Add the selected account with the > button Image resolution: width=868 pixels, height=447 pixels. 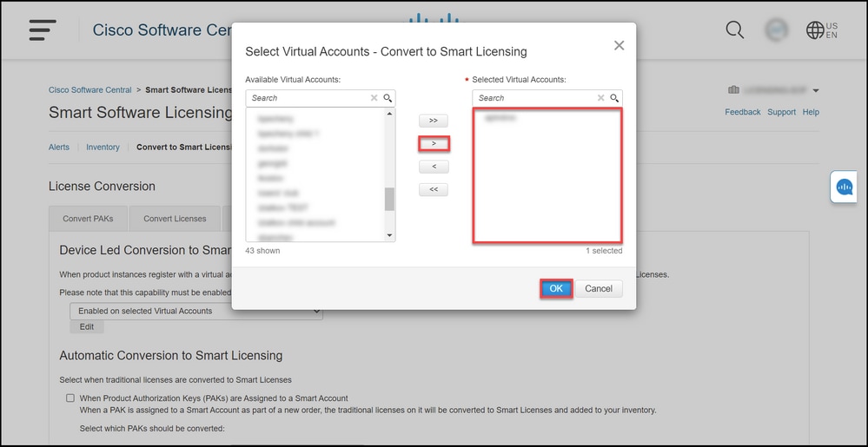[434, 144]
